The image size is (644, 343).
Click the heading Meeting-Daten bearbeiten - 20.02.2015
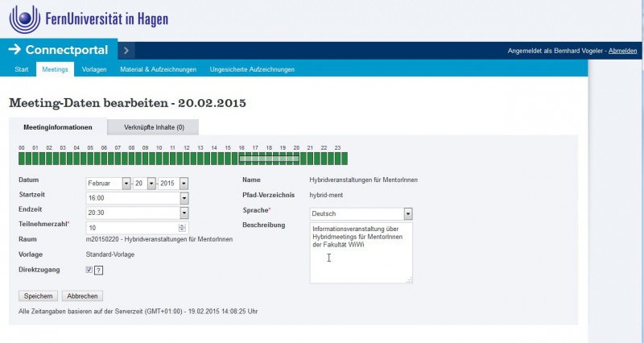click(127, 103)
